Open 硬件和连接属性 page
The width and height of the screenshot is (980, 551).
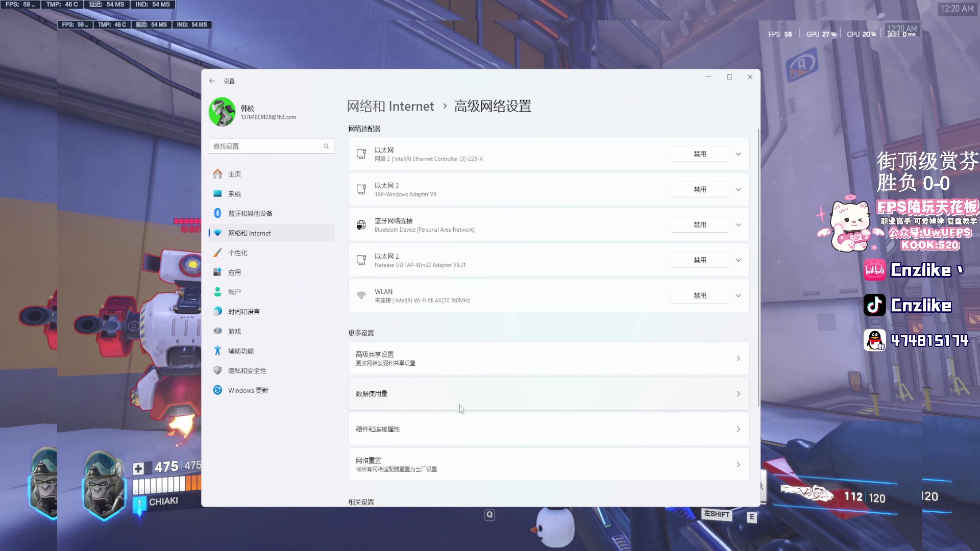pos(549,430)
